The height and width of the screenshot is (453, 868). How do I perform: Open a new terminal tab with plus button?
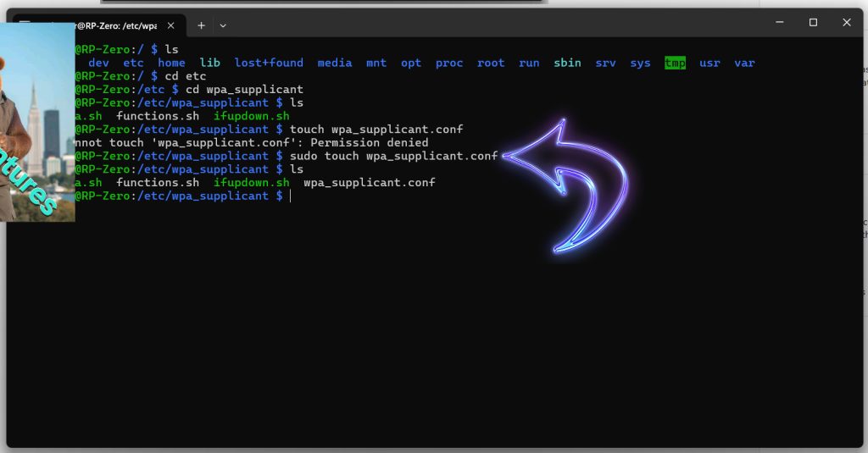click(201, 25)
